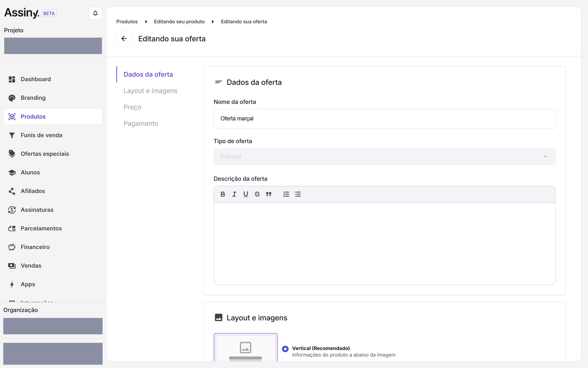Click the Assiny logo
Image resolution: width=588 pixels, height=368 pixels.
(x=21, y=13)
